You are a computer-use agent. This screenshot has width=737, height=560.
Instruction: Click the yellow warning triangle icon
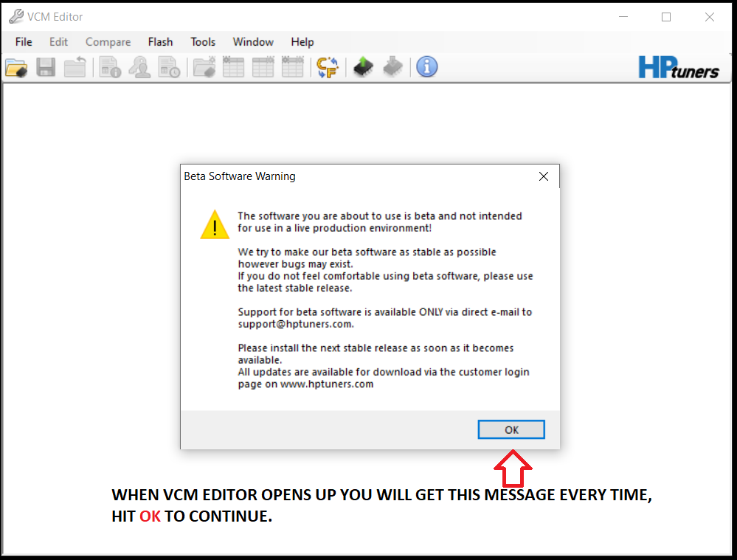[x=215, y=225]
